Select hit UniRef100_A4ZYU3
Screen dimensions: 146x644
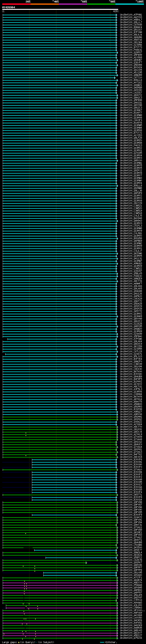(x=131, y=17)
